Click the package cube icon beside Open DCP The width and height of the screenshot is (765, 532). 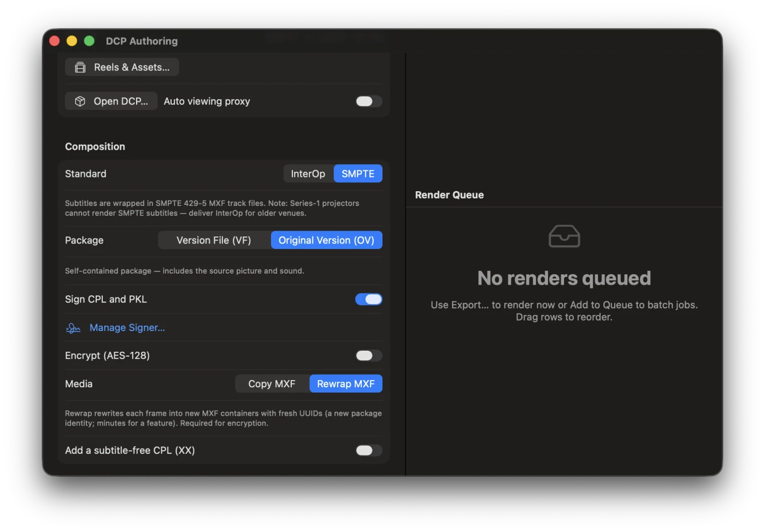tap(80, 101)
